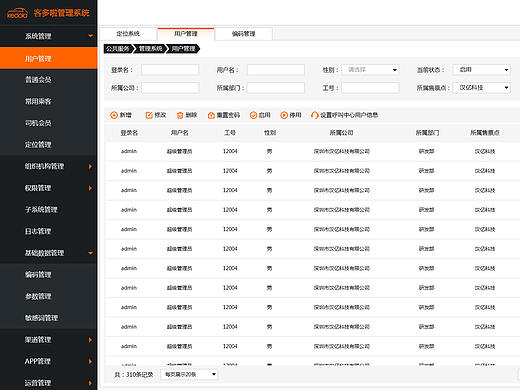
Task: Click the 管理系统 breadcrumb
Action: tap(150, 49)
